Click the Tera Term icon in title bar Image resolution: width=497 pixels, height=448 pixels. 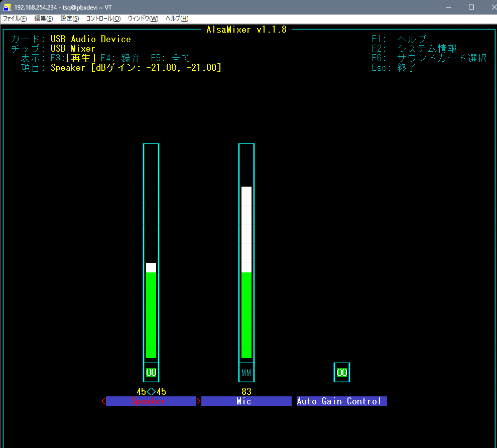pyautogui.click(x=8, y=7)
